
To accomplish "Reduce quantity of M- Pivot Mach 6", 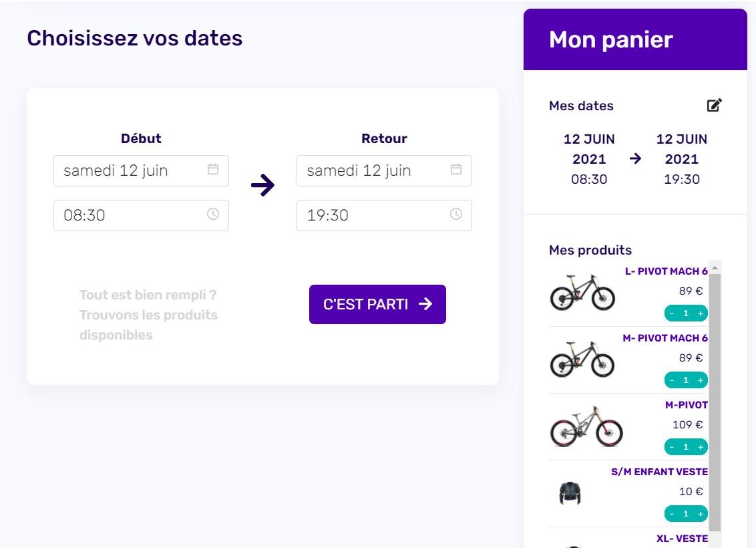I will (672, 381).
